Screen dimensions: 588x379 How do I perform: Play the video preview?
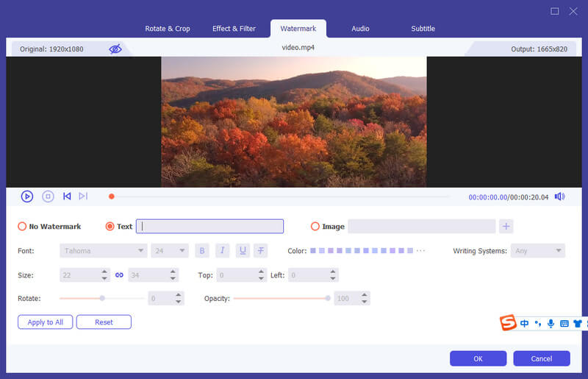[x=27, y=196]
